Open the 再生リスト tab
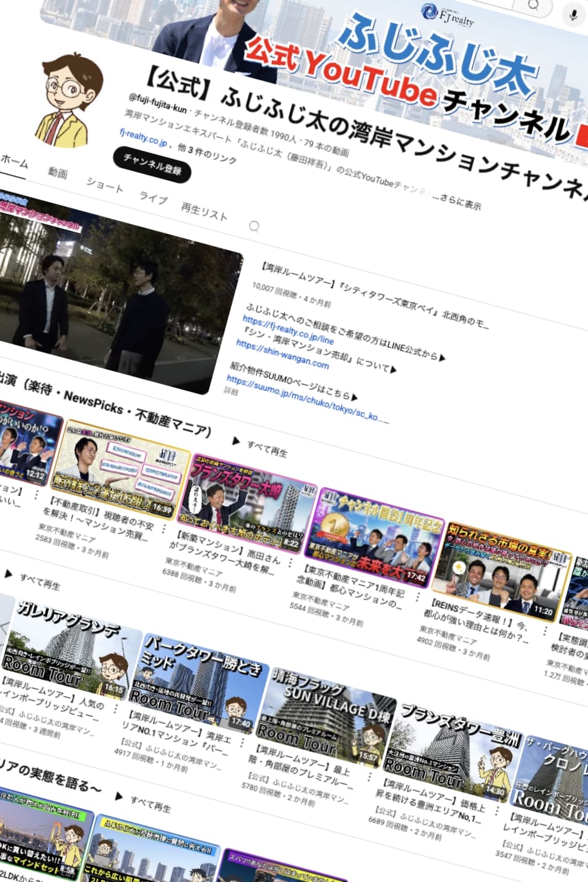Viewport: 588px width, 882px height. coord(204,211)
